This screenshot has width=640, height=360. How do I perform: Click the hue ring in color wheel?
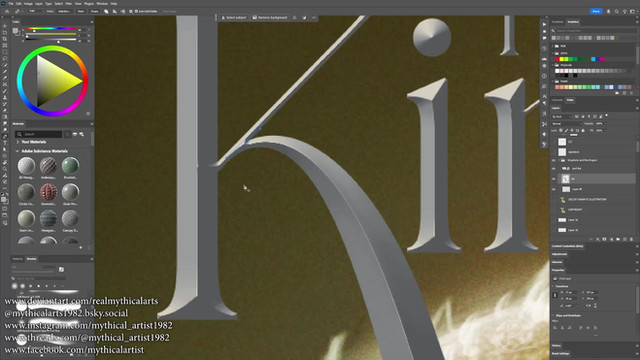click(x=52, y=49)
